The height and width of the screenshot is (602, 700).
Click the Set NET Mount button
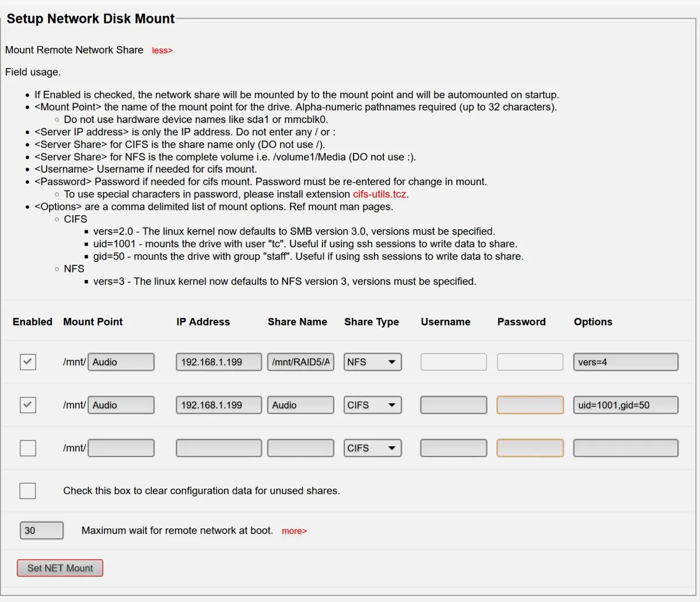pos(60,568)
